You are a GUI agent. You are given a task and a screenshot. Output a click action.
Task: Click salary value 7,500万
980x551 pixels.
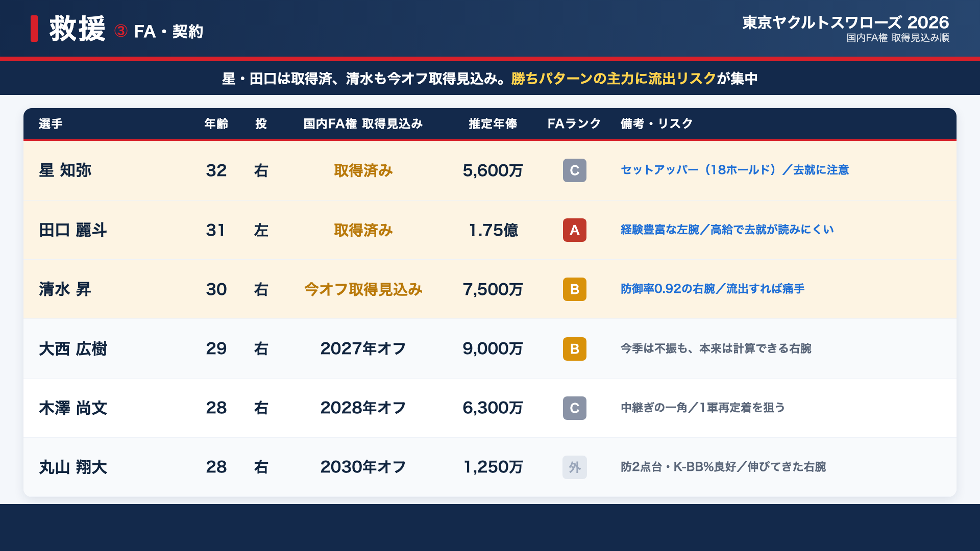point(493,289)
